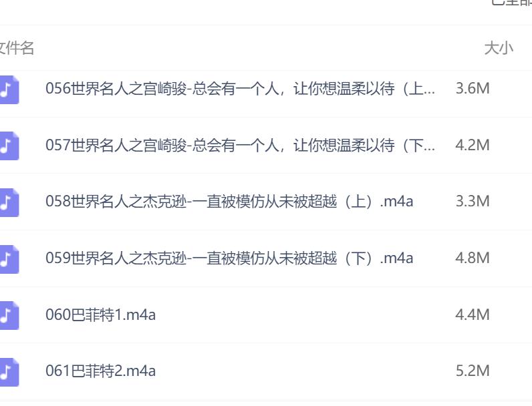This screenshot has width=532, height=406.
Task: Open 059世界名人之杰克逊 (下).m4a
Action: 229,258
